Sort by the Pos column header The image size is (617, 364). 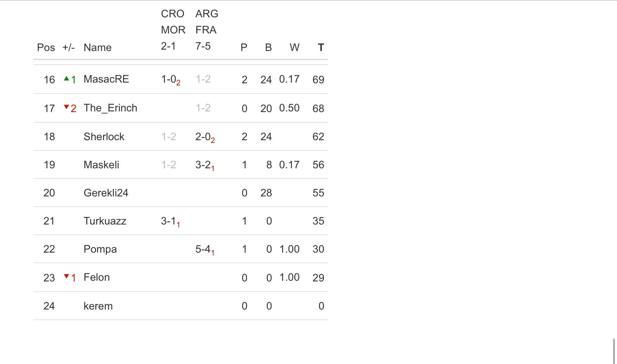46,47
